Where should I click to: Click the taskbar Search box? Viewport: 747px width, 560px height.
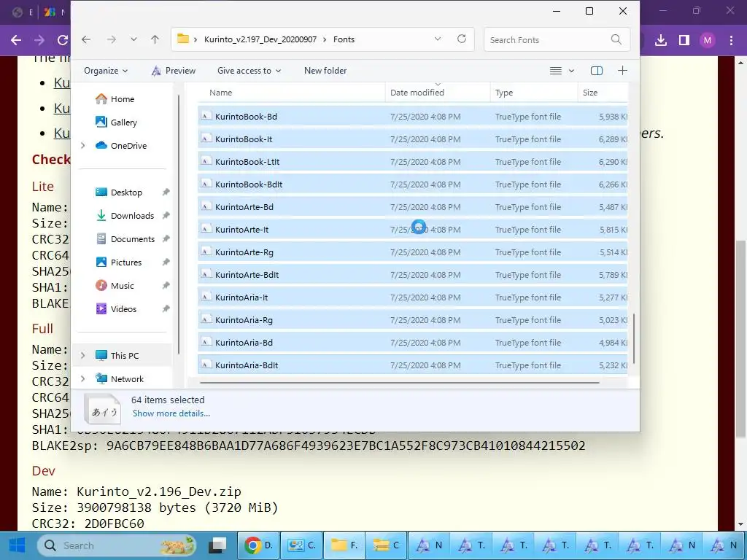tap(118, 545)
